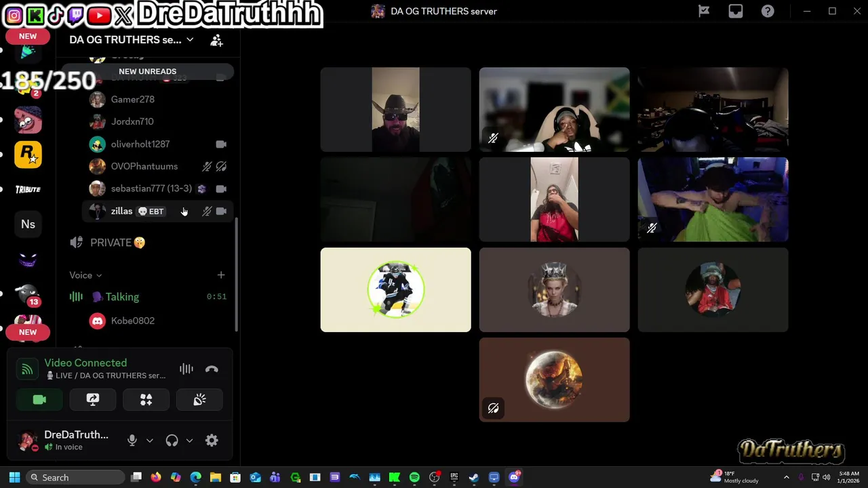Open the Ns server icon
868x488 pixels.
pyautogui.click(x=28, y=224)
